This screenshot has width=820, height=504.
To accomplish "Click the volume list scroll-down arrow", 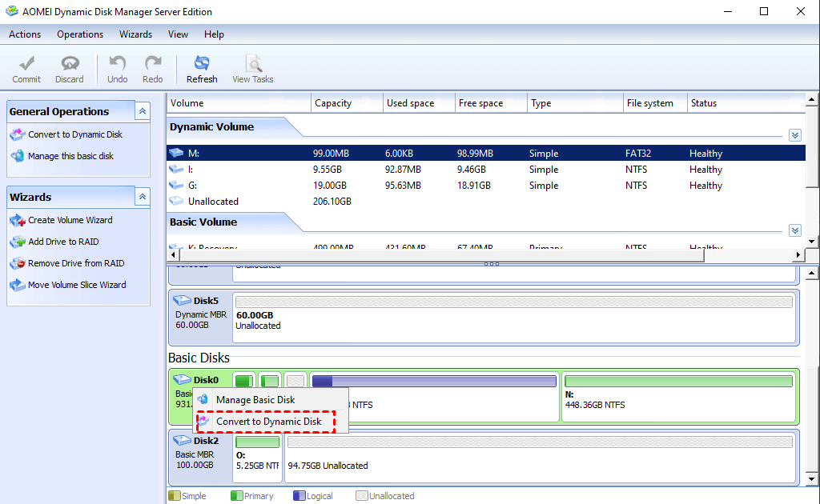I will click(x=812, y=242).
